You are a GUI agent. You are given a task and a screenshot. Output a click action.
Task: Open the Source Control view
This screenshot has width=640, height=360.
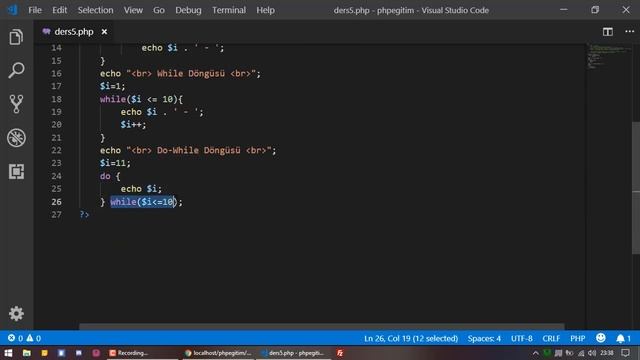[16, 104]
